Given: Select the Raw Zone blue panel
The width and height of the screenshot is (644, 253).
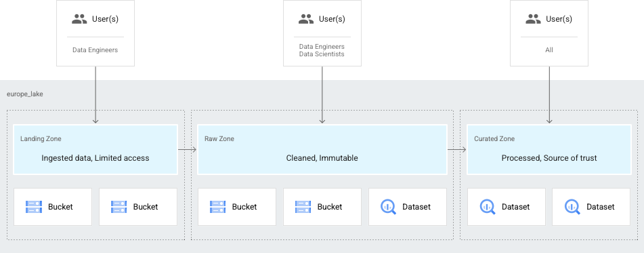Looking at the screenshot, I should pos(322,149).
